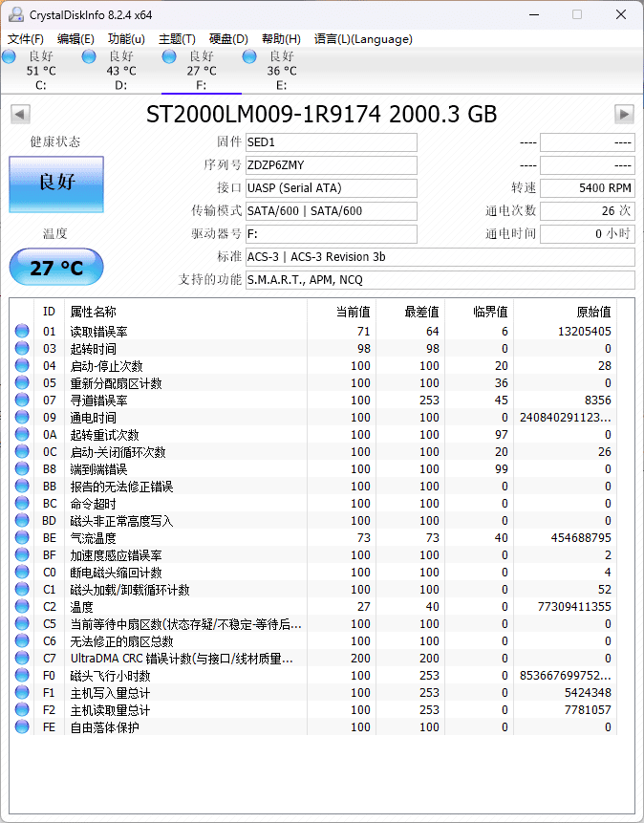Click the status orb for attribute 03 起转时间
This screenshot has height=823, width=644.
tap(22, 348)
